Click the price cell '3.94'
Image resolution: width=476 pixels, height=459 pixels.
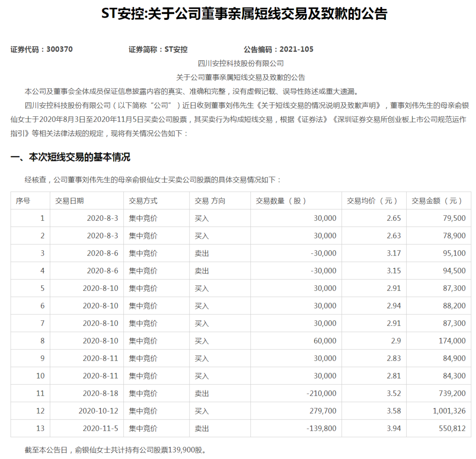click(394, 429)
